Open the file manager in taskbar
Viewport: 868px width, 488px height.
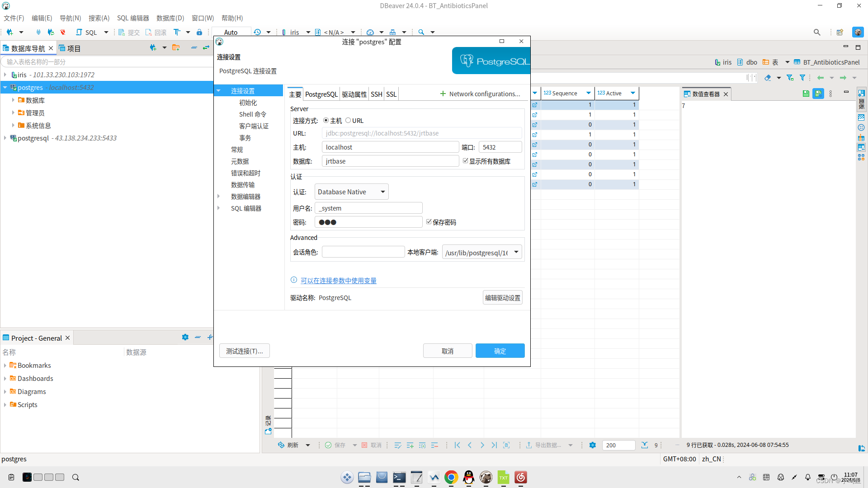point(364,477)
